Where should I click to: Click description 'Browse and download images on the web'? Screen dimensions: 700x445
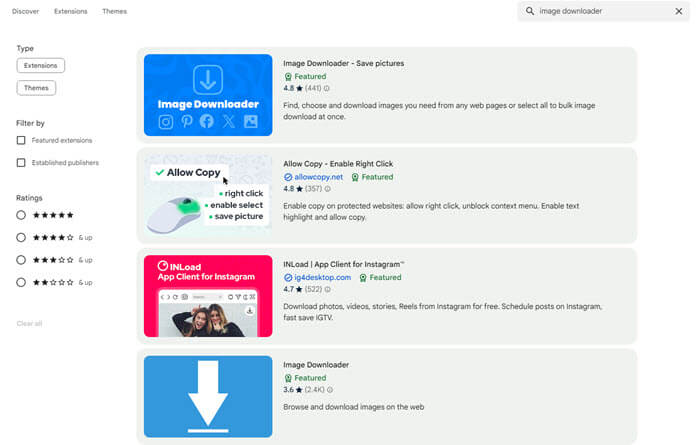tap(354, 407)
